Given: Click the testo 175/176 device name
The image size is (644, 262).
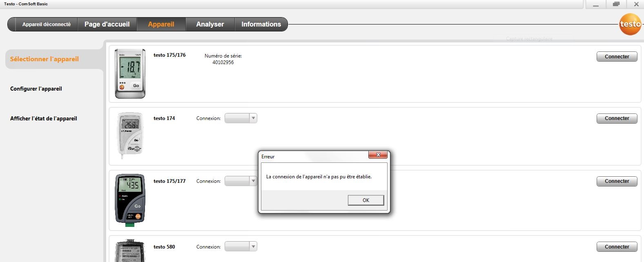Looking at the screenshot, I should [x=169, y=55].
